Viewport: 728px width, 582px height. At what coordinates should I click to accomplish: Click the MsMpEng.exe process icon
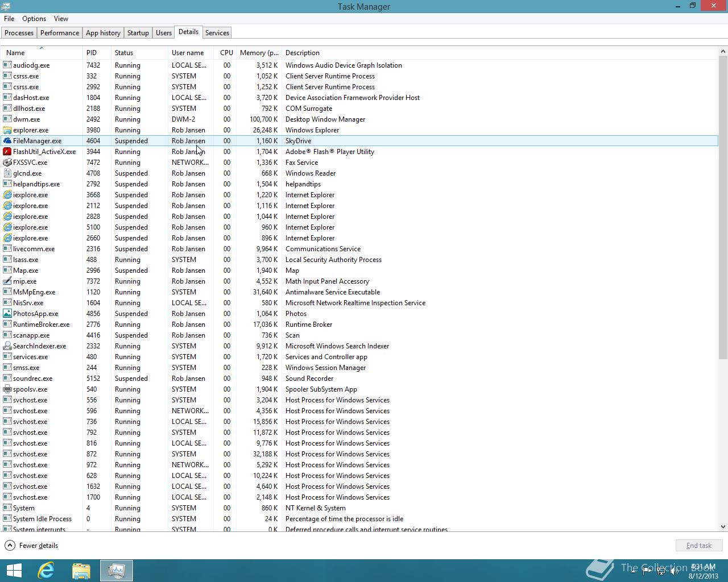click(x=7, y=292)
